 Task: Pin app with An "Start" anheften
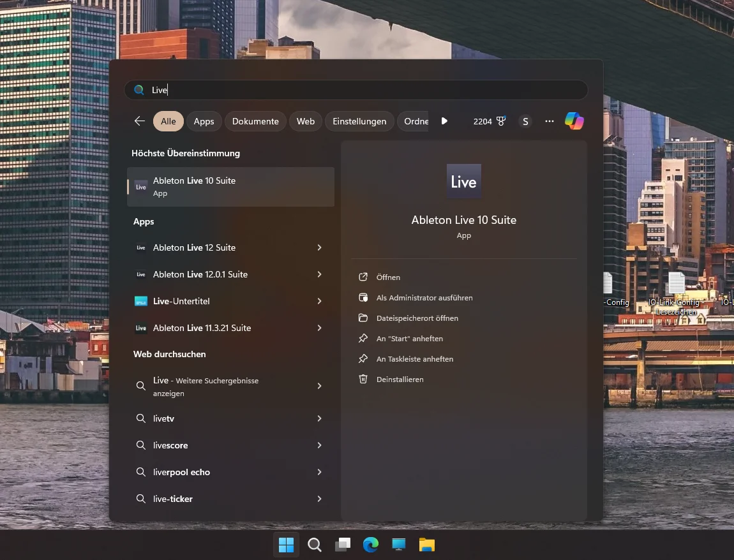click(410, 339)
